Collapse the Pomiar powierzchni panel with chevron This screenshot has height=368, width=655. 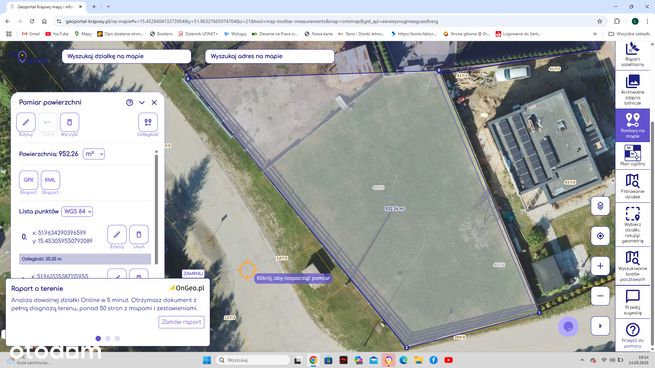tap(142, 102)
